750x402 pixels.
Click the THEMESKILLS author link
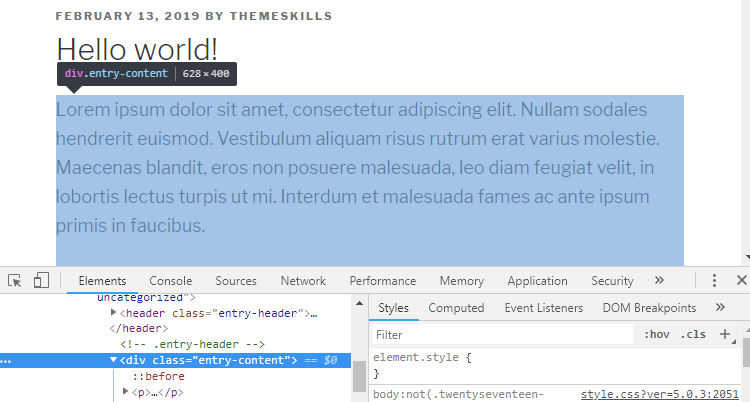tap(281, 16)
